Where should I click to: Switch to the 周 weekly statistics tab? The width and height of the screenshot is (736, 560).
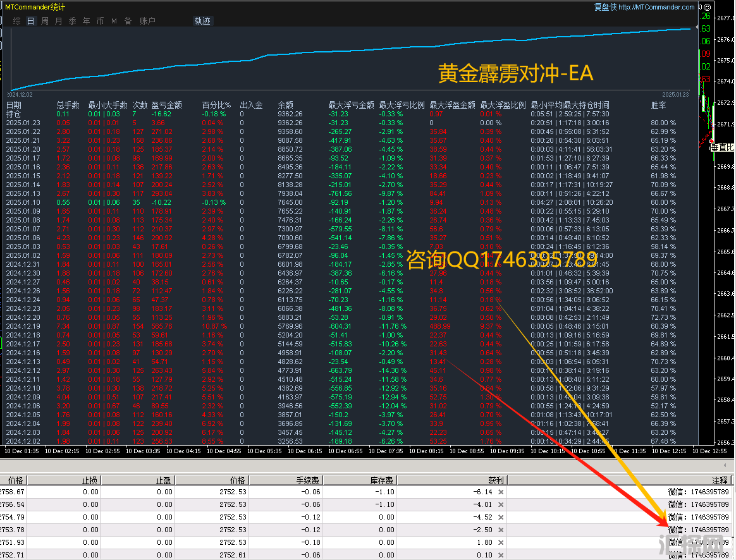coord(45,21)
